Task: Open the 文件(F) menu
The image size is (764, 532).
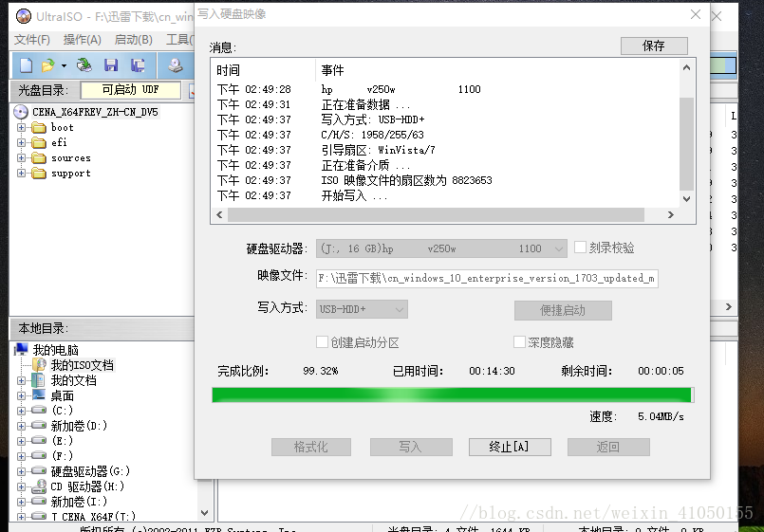Action: (31, 40)
